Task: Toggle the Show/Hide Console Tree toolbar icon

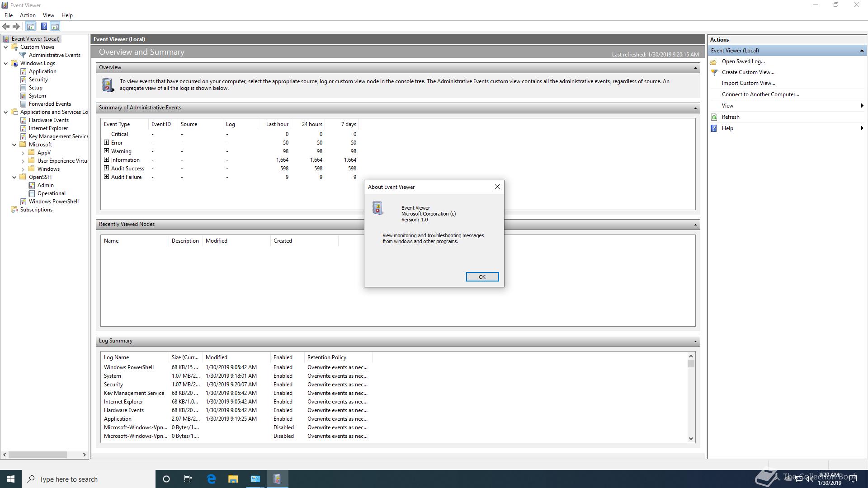Action: click(x=30, y=26)
